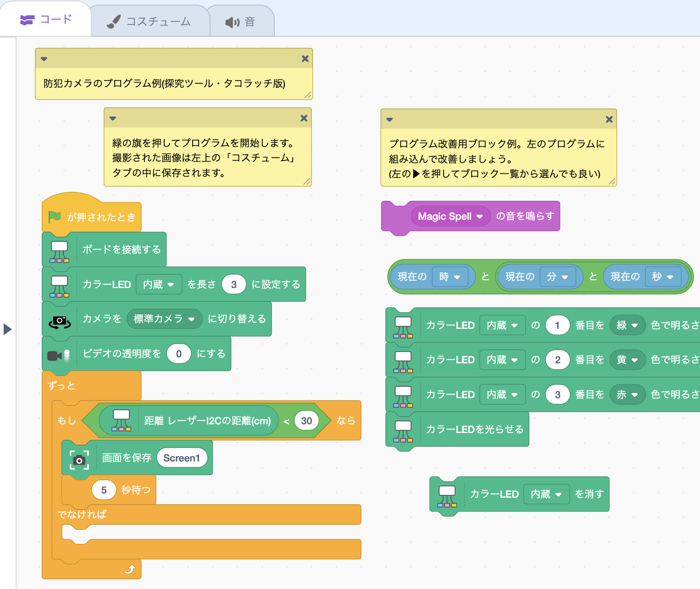This screenshot has width=700, height=589.
Task: Click the green flag icon on hat block
Action: 55,217
